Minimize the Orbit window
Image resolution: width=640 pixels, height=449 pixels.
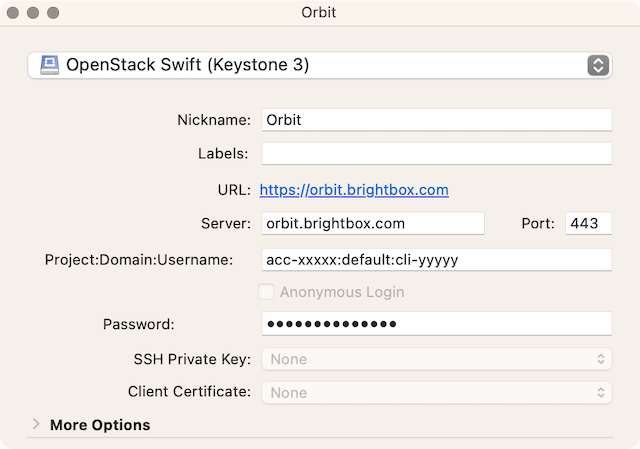click(x=33, y=13)
